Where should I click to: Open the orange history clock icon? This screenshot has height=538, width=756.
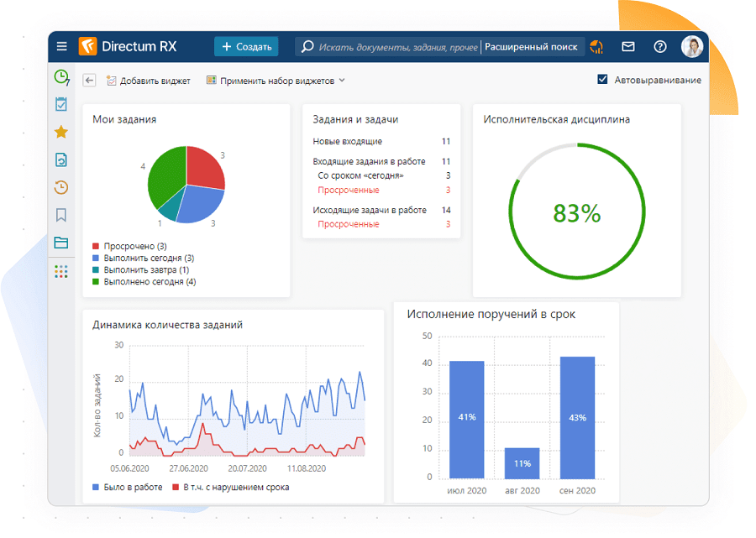tap(61, 187)
